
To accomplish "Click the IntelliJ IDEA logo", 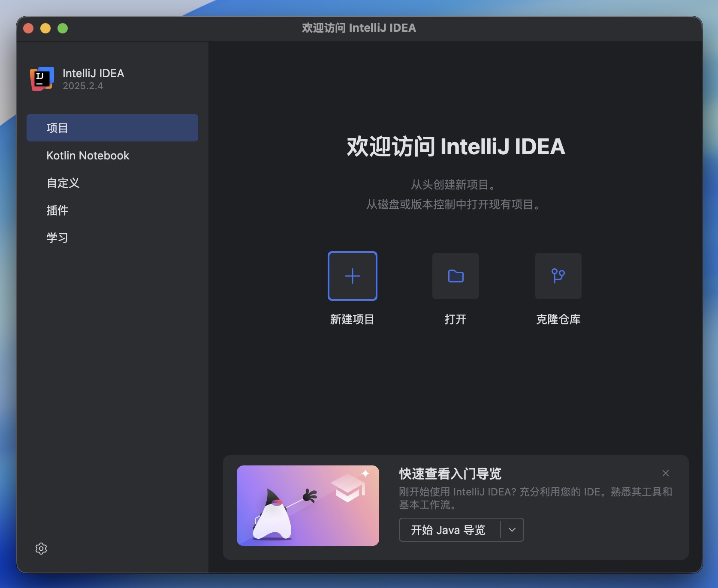I will pyautogui.click(x=42, y=79).
